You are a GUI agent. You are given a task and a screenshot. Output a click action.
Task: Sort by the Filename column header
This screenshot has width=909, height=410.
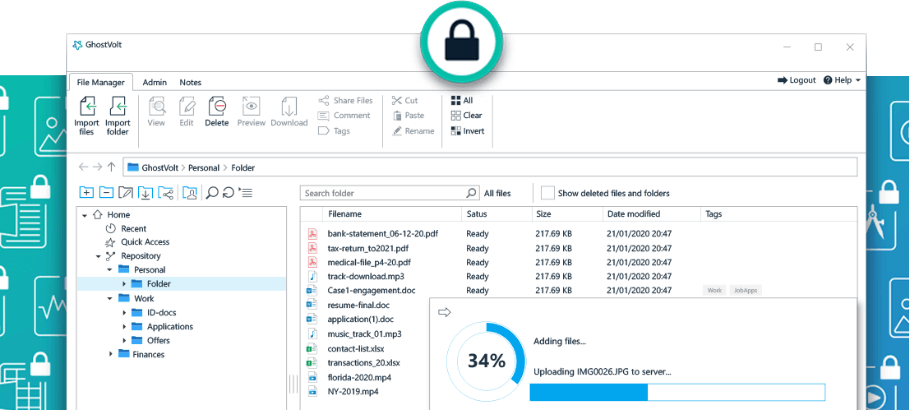click(x=345, y=214)
